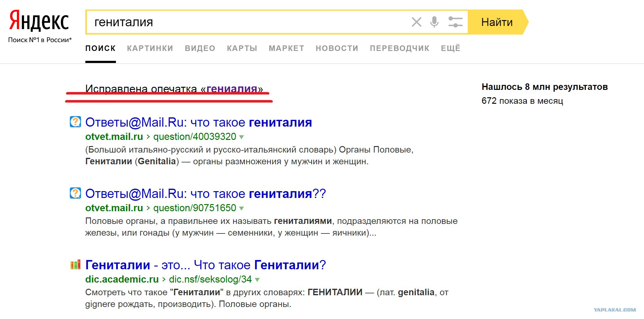Click snippet starting 'Половые органы, а правильнее'

271,227
